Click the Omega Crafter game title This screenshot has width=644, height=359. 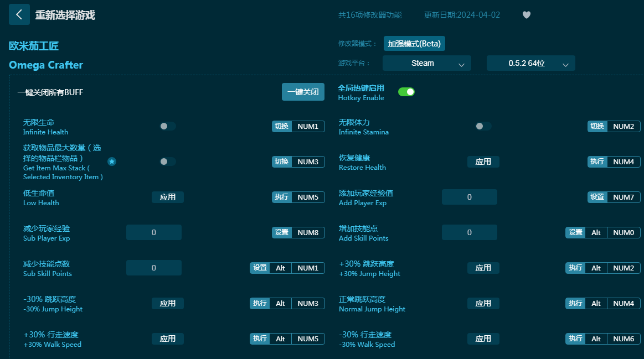coord(46,65)
